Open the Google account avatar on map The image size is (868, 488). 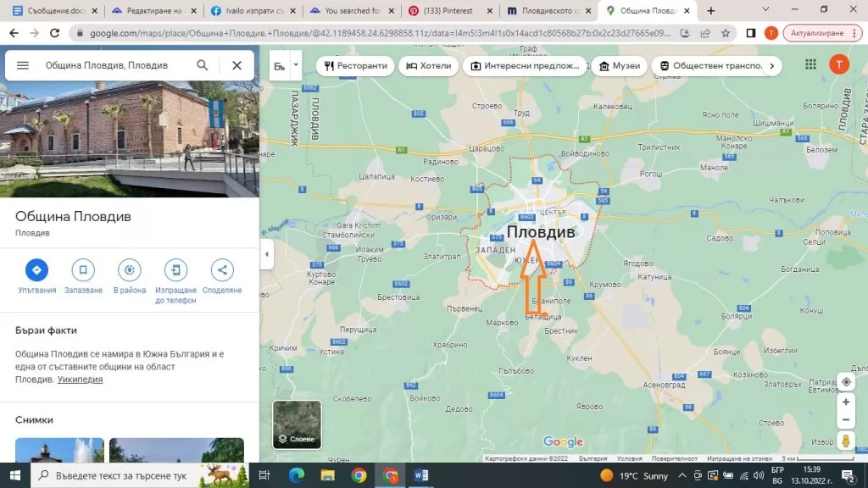point(839,64)
